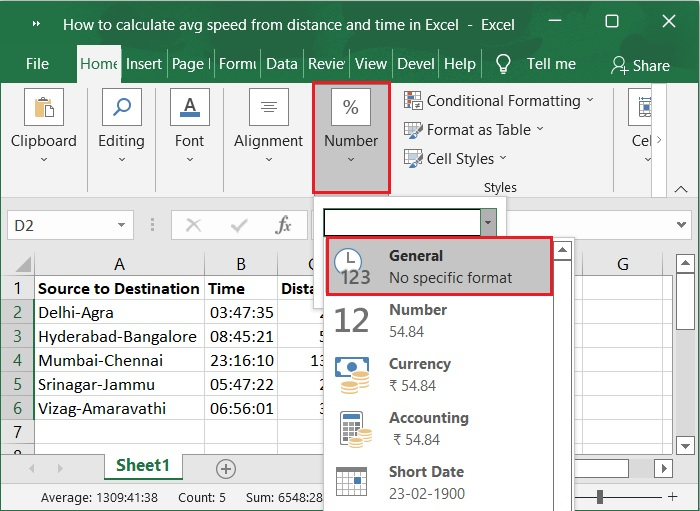Screen dimensions: 700x511
Task: Add a new sheet with plus icon
Action: click(226, 468)
